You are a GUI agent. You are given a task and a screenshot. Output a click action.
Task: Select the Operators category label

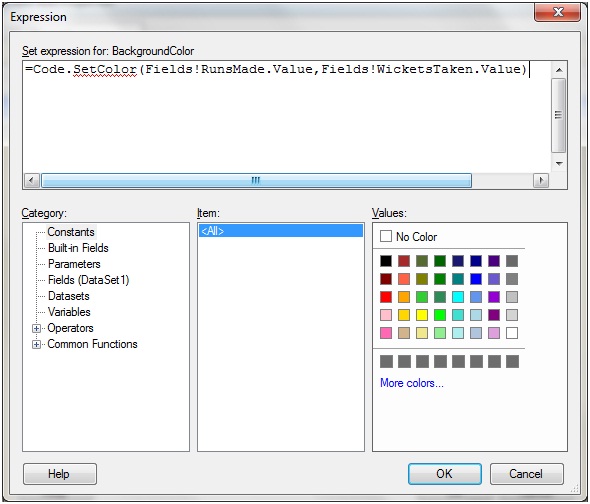[x=70, y=328]
